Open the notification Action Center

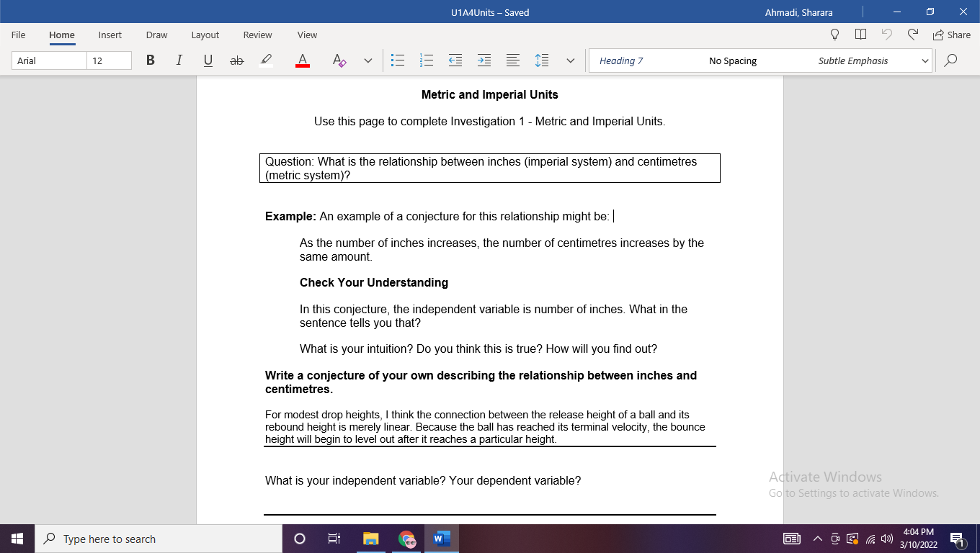tap(958, 539)
